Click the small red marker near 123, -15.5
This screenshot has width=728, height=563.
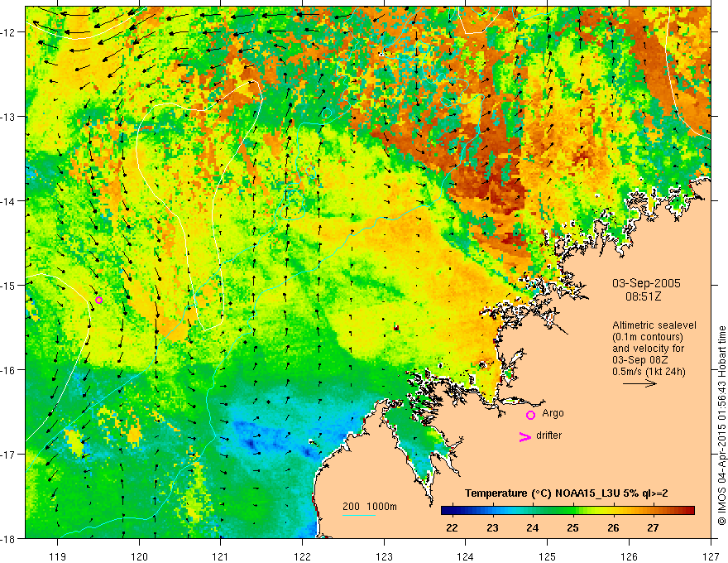coord(396,328)
